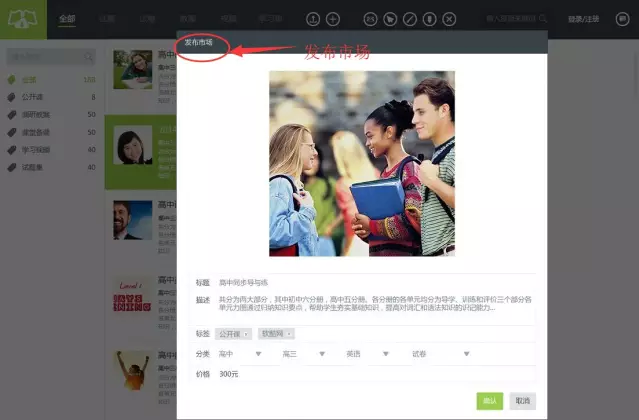Click the shopping cart icon in toolbar
Viewport: 639px width, 420px height.
point(390,19)
